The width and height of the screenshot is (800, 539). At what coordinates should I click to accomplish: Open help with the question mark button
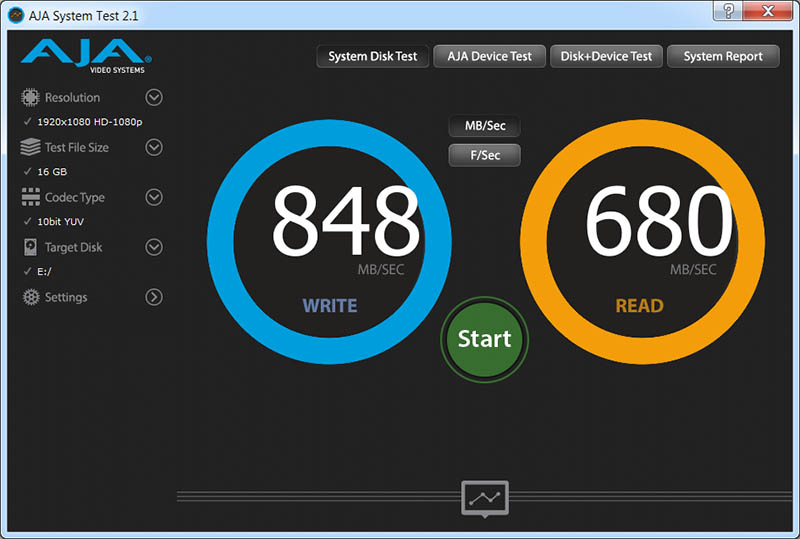pos(728,11)
